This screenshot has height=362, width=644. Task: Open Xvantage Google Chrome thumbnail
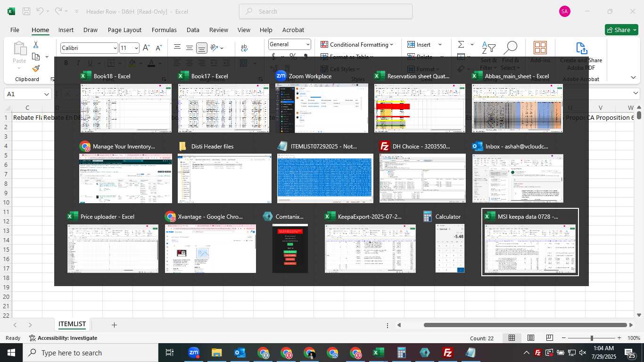[x=210, y=248]
